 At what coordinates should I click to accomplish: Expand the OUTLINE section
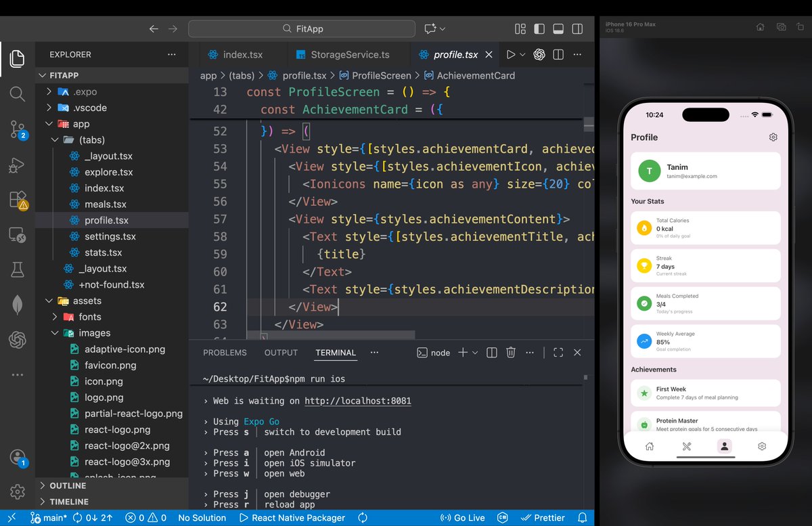pyautogui.click(x=112, y=485)
